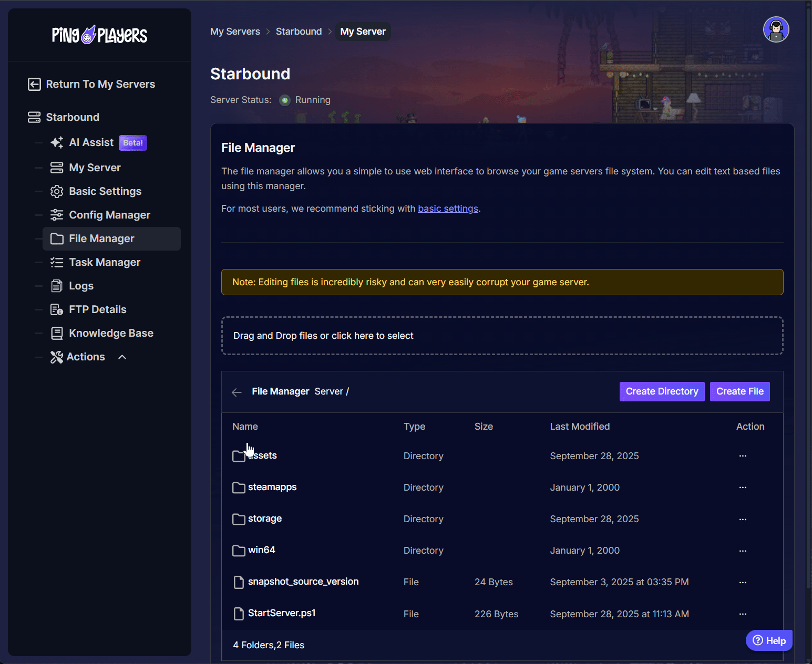The height and width of the screenshot is (664, 812).
Task: Click the Create File button
Action: coord(739,391)
